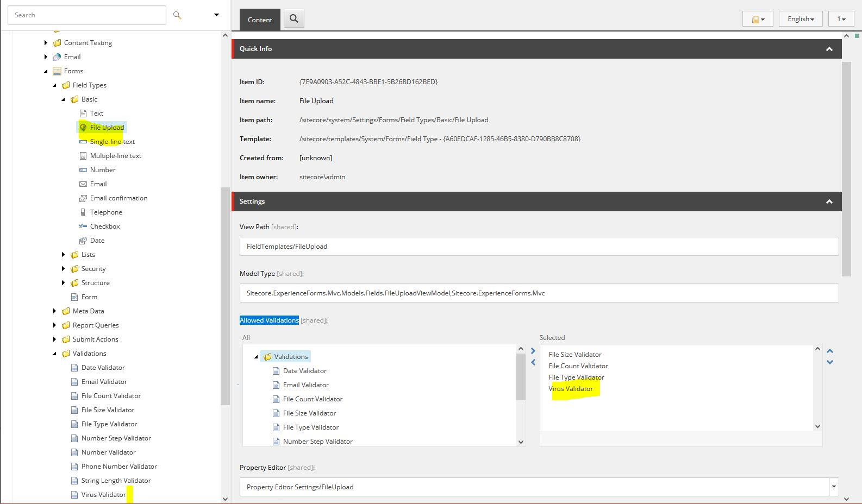Move selected validation up with the up arrow

coord(830,351)
